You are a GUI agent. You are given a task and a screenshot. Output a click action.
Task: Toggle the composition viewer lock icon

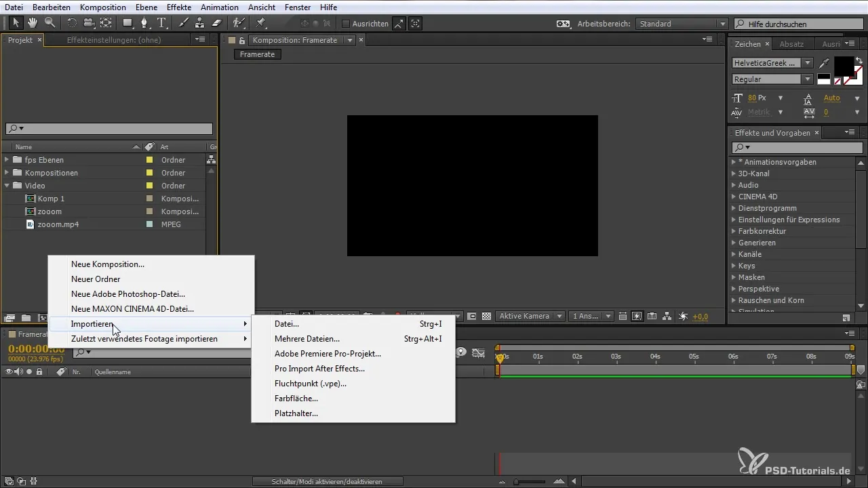tap(242, 40)
